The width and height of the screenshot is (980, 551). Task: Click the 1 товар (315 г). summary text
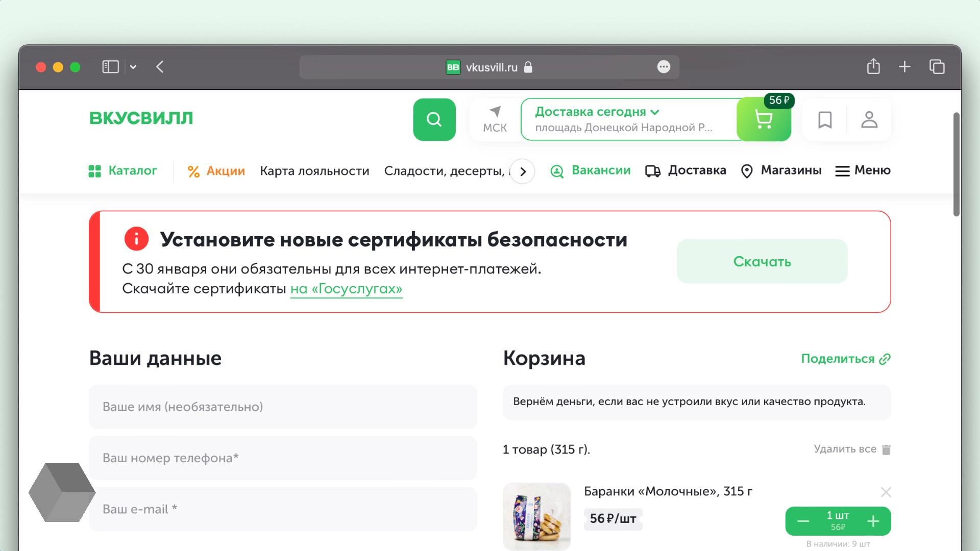[546, 449]
